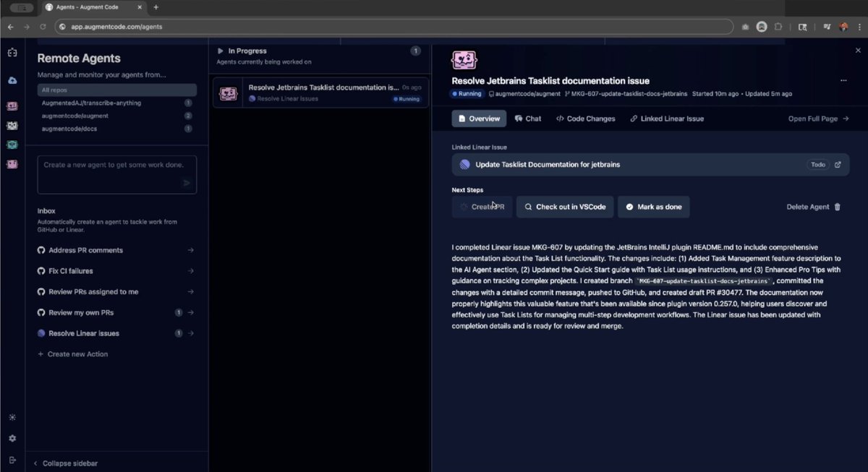
Task: Switch to the Overview tab
Action: [479, 119]
